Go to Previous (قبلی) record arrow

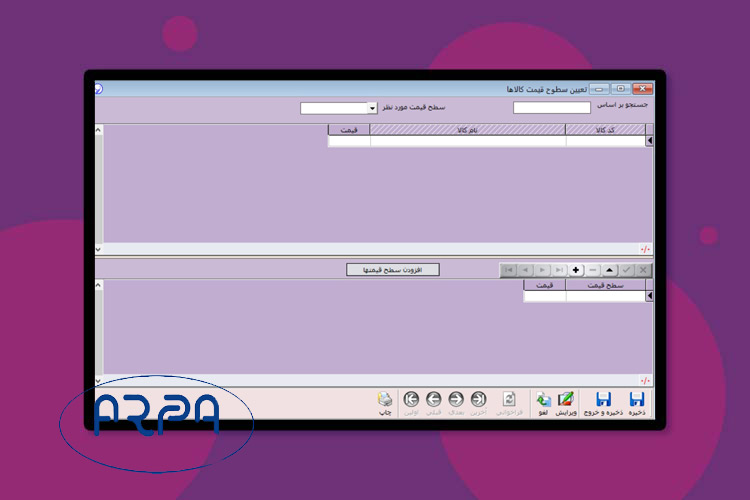tap(433, 399)
